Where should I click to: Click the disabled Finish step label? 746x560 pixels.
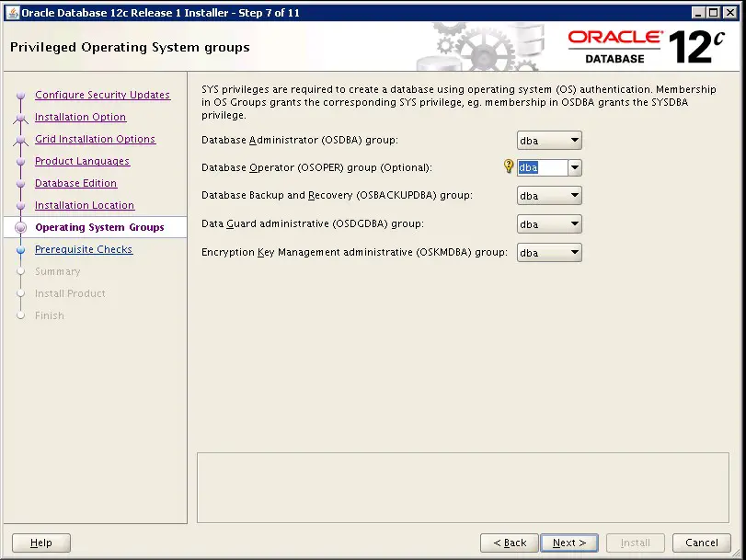50,315
